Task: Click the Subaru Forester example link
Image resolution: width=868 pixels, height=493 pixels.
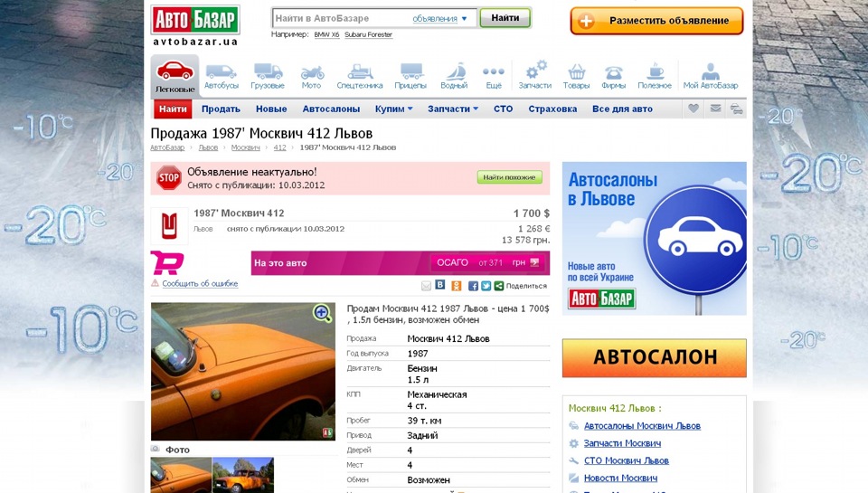Action: [368, 34]
